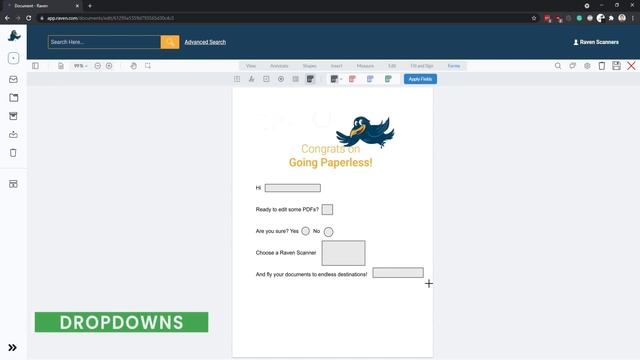Screen dimensions: 640x360
Task: Click the browser address bar URL
Action: pyautogui.click(x=110, y=18)
